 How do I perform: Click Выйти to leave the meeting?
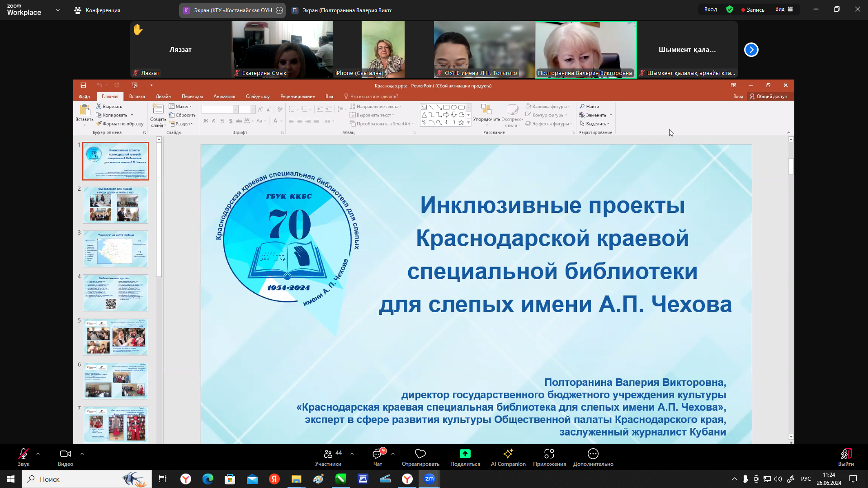(846, 457)
